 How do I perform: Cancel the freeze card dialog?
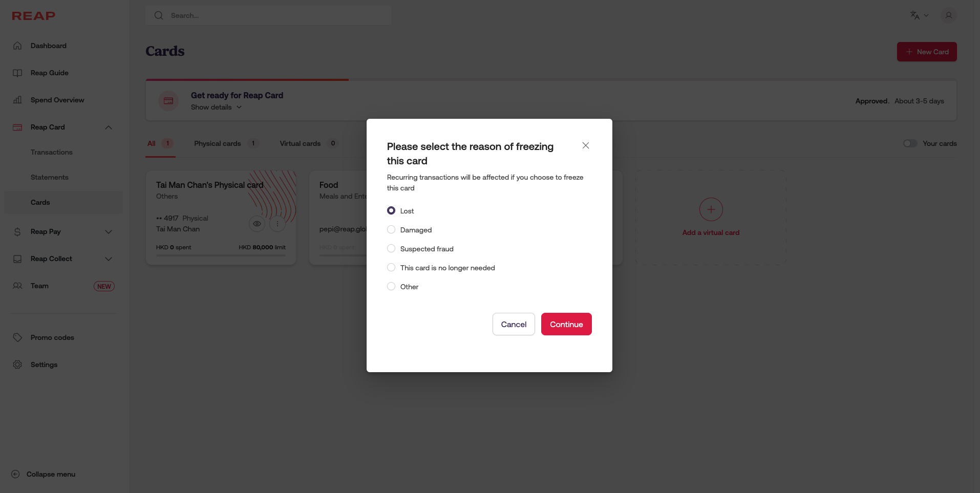(514, 324)
